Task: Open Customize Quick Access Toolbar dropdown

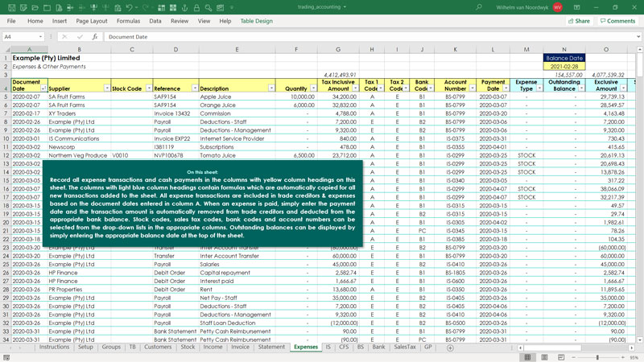Action: coord(232,8)
